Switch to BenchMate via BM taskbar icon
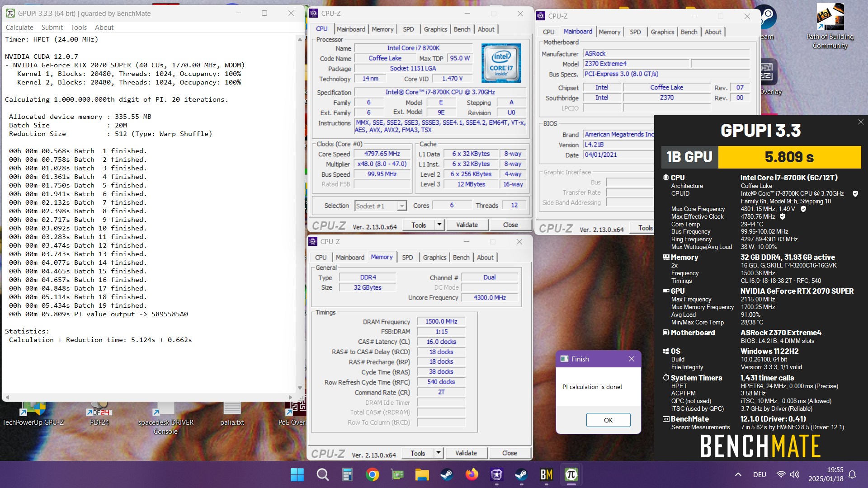 [546, 474]
